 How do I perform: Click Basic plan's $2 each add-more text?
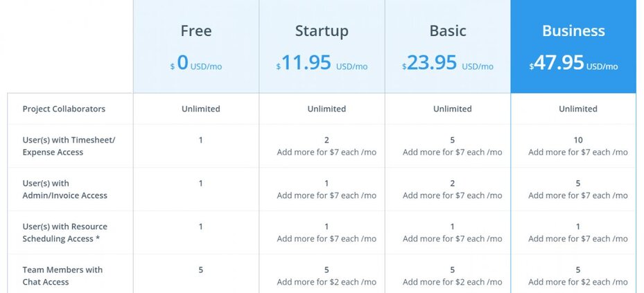(x=453, y=282)
